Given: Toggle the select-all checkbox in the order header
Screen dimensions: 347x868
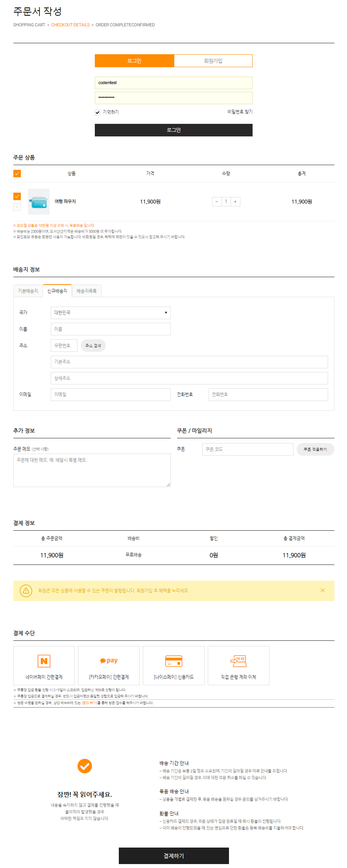Looking at the screenshot, I should (x=17, y=173).
